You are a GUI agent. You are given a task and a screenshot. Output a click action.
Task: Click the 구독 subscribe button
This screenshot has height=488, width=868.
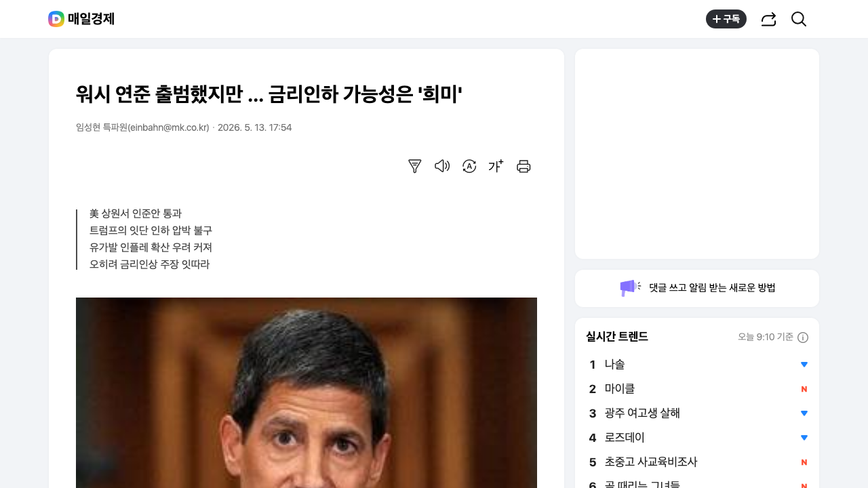coord(726,19)
